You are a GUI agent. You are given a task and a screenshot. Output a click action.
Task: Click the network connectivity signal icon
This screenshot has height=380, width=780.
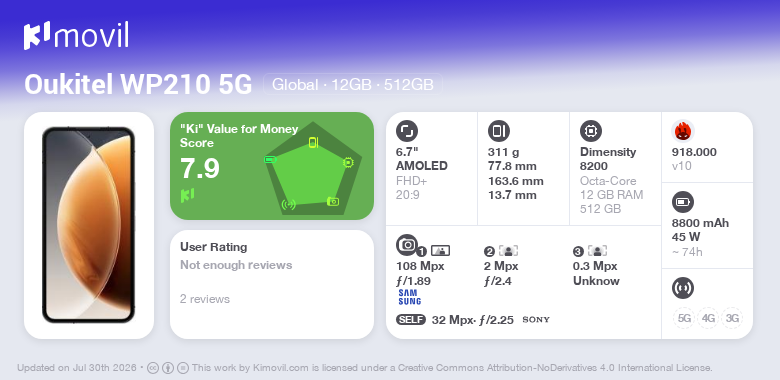point(683,288)
